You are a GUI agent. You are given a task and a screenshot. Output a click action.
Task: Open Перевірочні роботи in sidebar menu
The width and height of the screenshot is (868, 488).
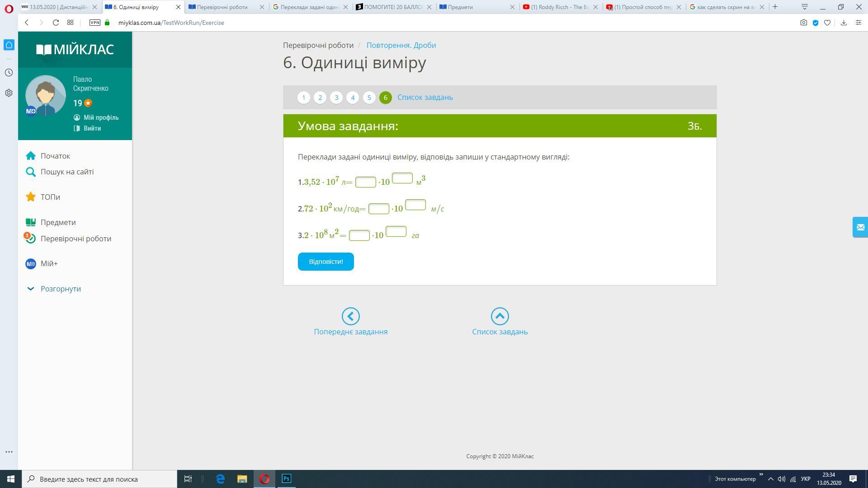(x=76, y=239)
